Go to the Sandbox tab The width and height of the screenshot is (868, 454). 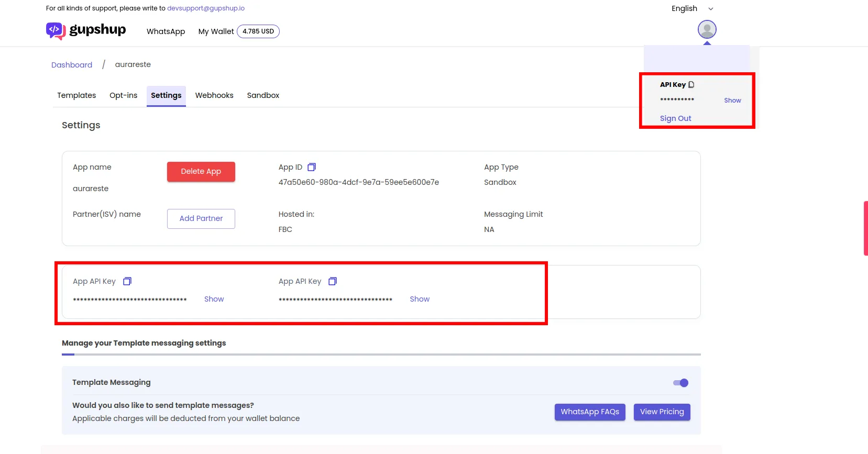click(x=263, y=95)
